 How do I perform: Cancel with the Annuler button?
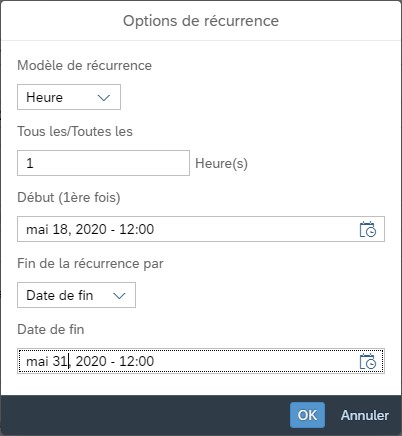point(365,415)
